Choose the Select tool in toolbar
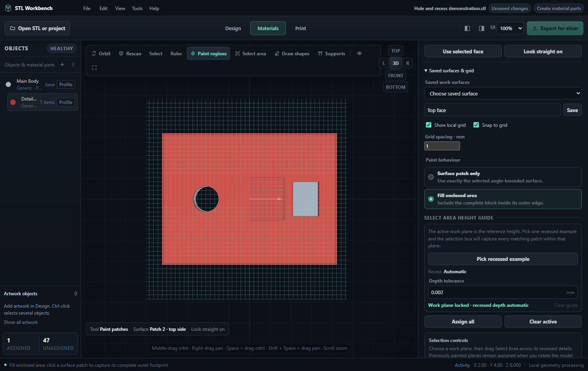 (156, 53)
